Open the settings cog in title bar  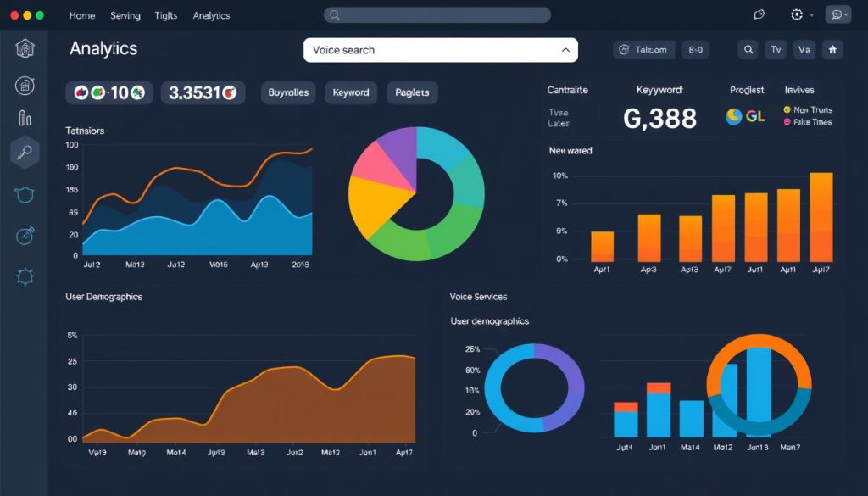[x=797, y=15]
